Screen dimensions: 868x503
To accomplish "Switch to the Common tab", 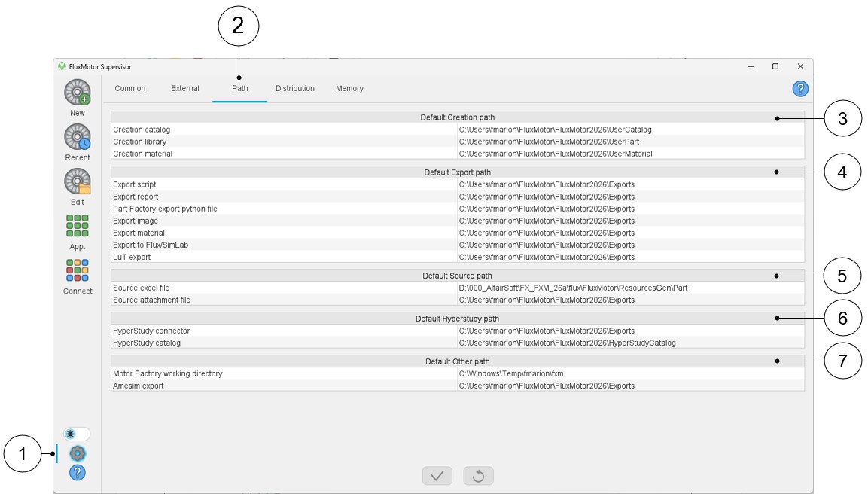I will click(x=130, y=89).
